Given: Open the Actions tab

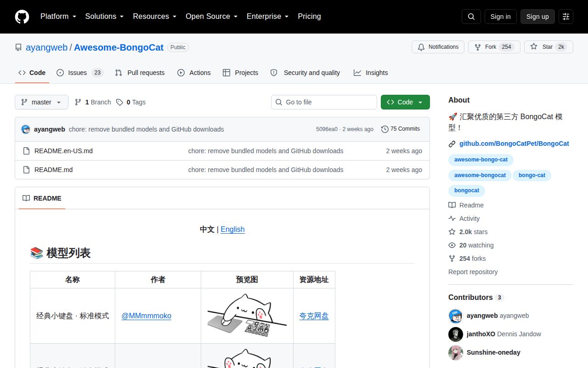Looking at the screenshot, I should 194,73.
